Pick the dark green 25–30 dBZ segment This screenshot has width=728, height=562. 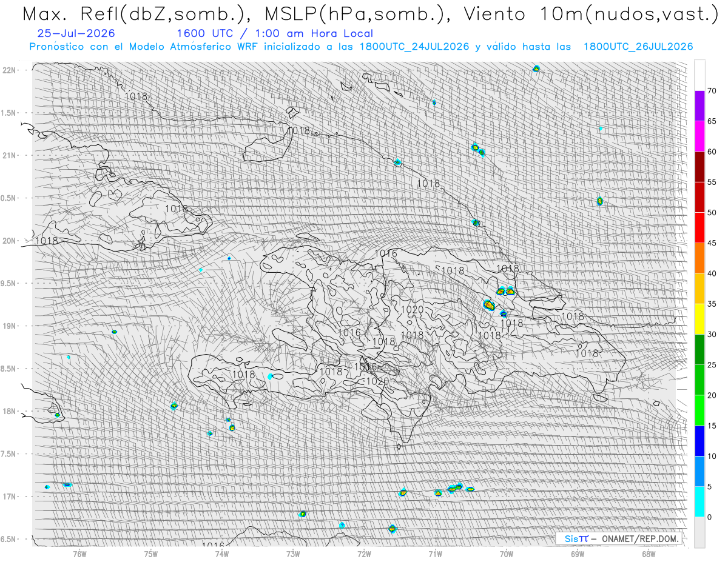point(699,349)
